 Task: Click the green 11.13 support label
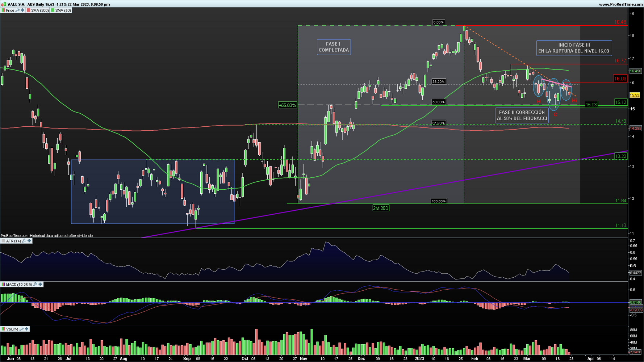(620, 226)
